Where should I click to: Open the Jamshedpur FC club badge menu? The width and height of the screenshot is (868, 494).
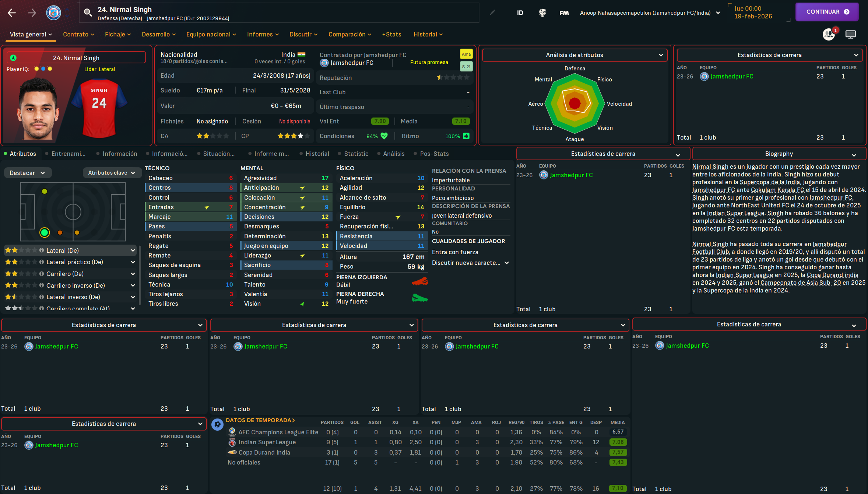pyautogui.click(x=54, y=13)
